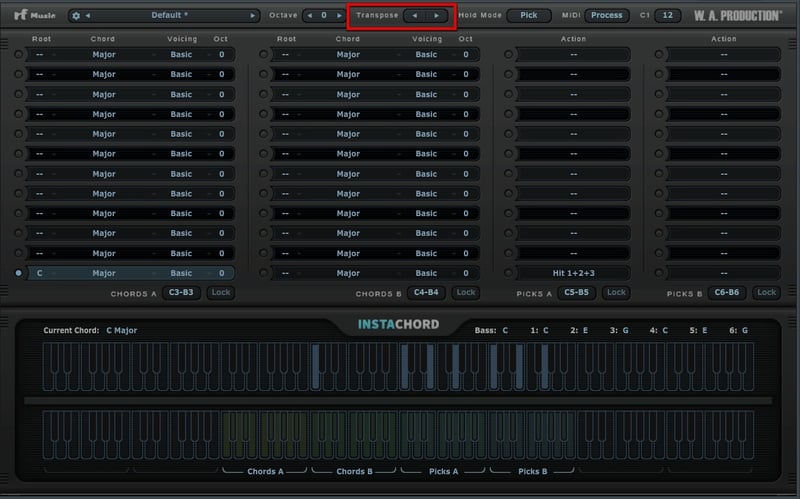Click the Oct value in the C Major row

click(221, 273)
